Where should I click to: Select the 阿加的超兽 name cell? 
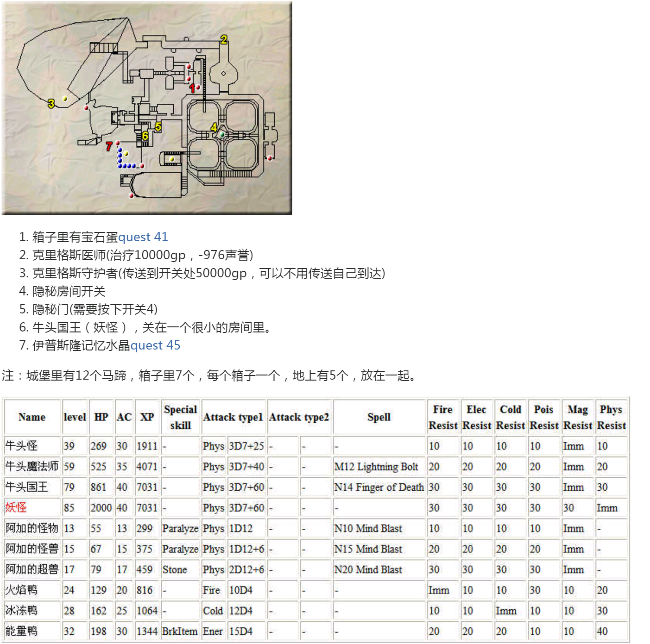tap(32, 569)
